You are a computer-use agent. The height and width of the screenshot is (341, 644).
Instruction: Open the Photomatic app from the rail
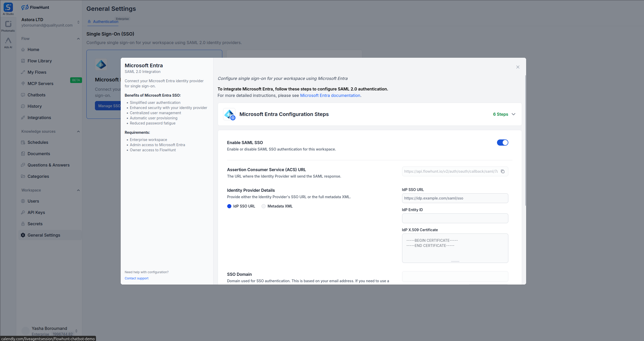(8, 24)
